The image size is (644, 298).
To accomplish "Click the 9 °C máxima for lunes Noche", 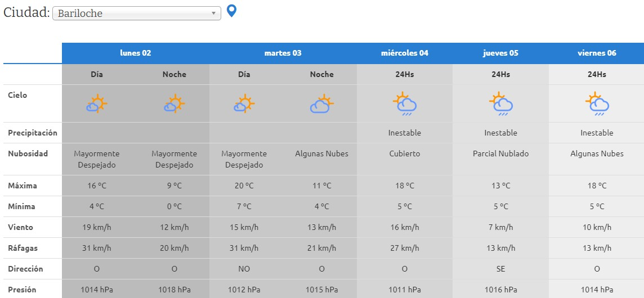I will click(175, 186).
